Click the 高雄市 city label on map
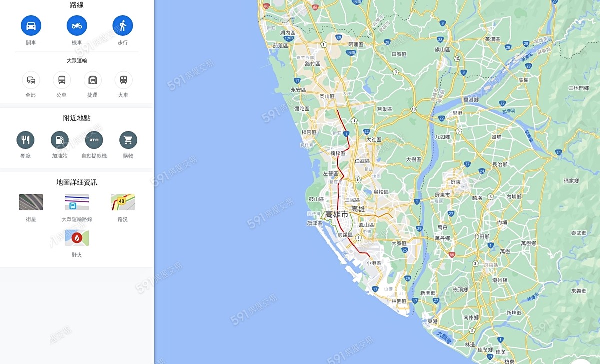 (x=337, y=215)
